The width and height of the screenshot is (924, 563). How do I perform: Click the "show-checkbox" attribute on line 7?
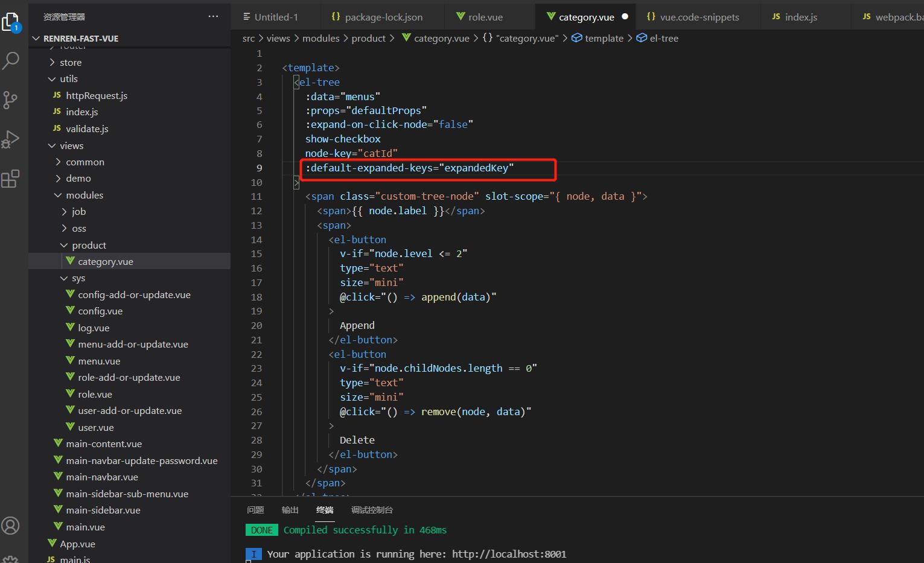pos(343,139)
